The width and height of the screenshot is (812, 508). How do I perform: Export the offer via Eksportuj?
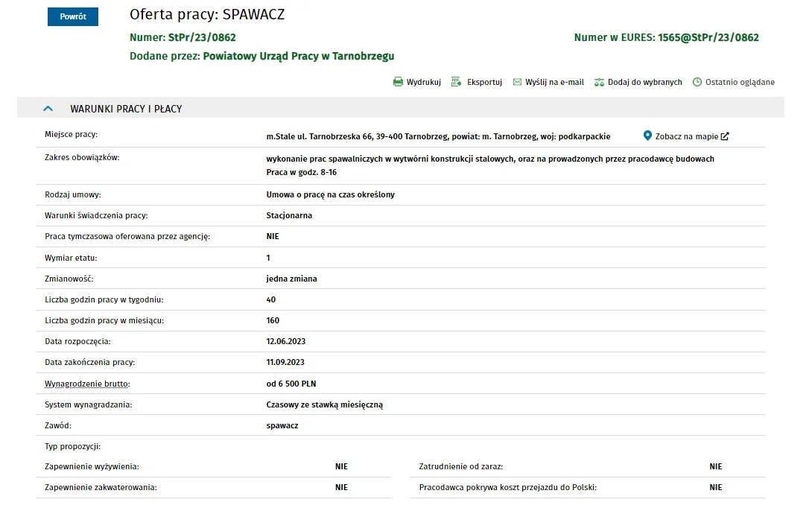coord(485,82)
